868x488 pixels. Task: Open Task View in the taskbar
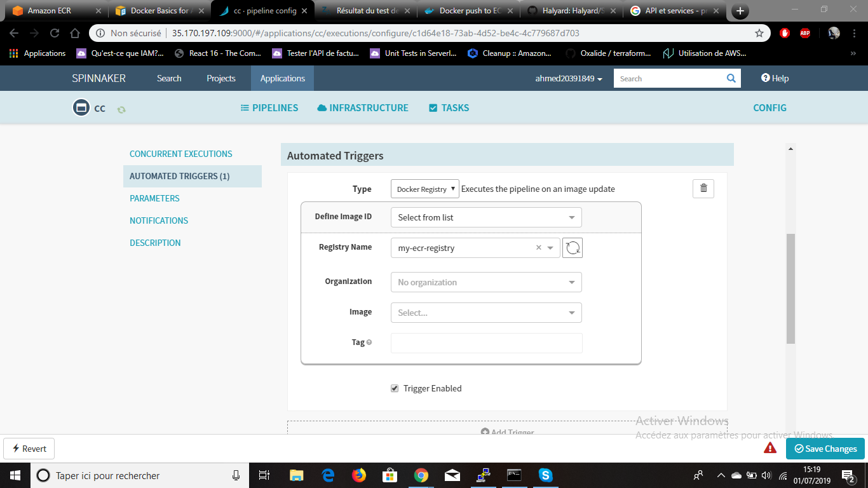[x=265, y=475]
